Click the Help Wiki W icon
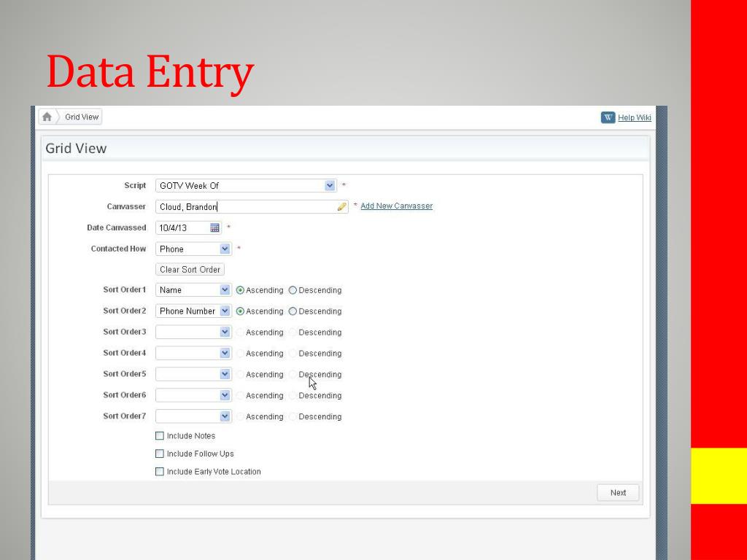This screenshot has width=747, height=560. 608,117
